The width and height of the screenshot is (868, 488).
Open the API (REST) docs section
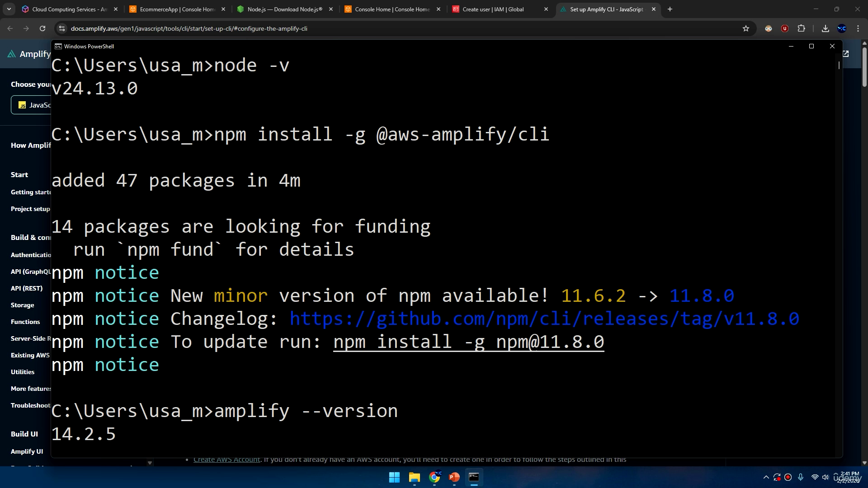coord(27,288)
